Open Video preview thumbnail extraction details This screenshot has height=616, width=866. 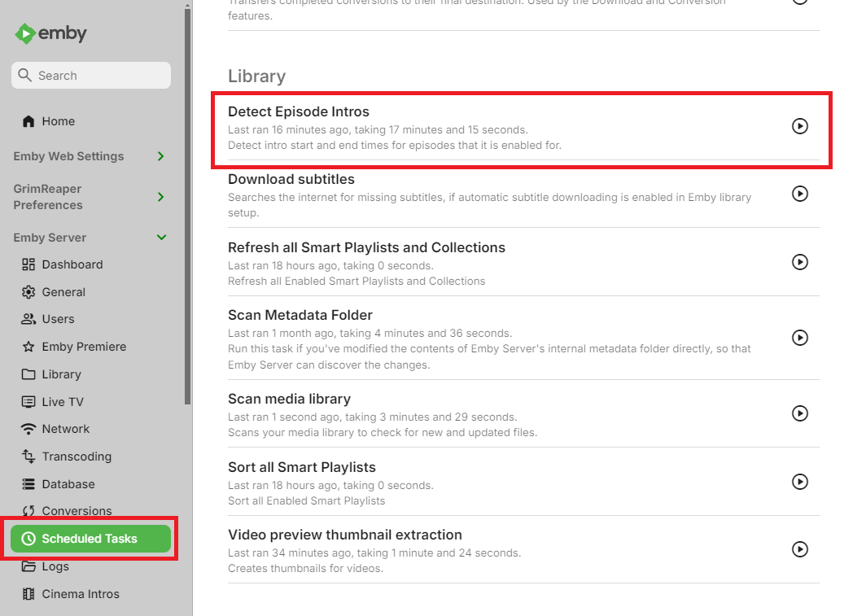(x=344, y=535)
